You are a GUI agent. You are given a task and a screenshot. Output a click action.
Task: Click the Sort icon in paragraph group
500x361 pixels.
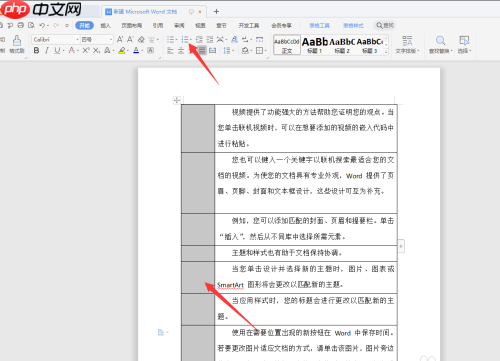[x=235, y=39]
